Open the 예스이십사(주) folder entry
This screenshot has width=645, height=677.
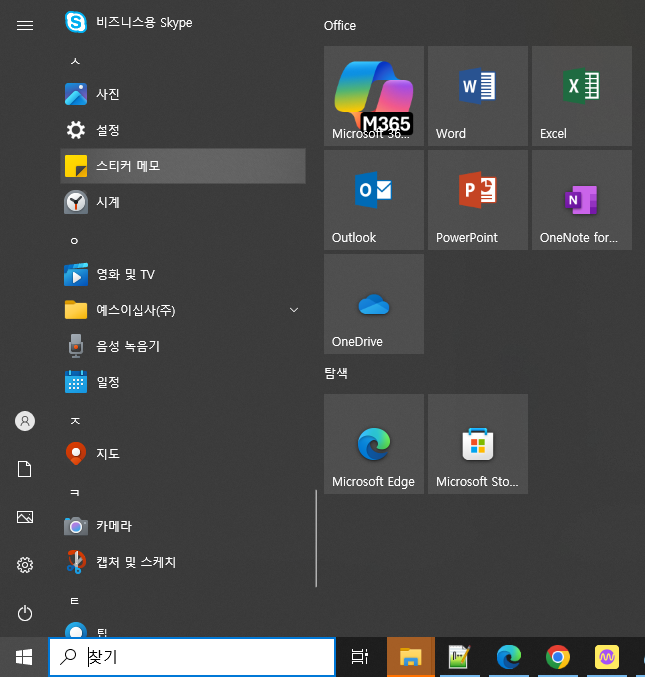coord(183,310)
